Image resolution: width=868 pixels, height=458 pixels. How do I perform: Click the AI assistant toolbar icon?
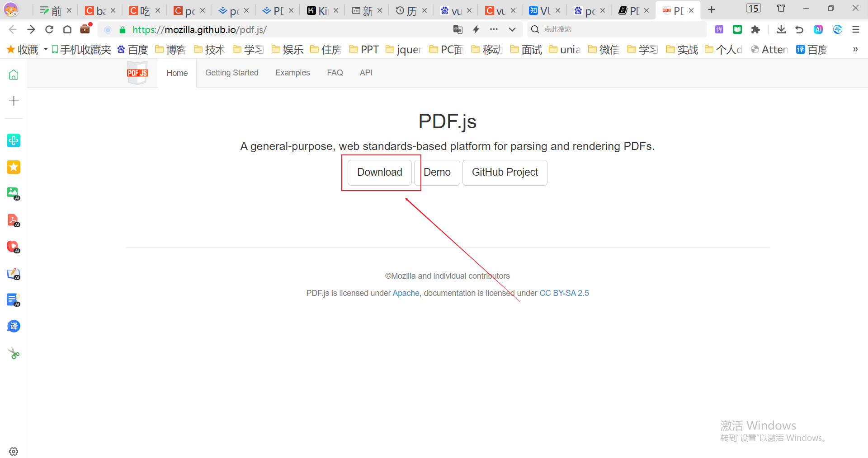coord(818,29)
